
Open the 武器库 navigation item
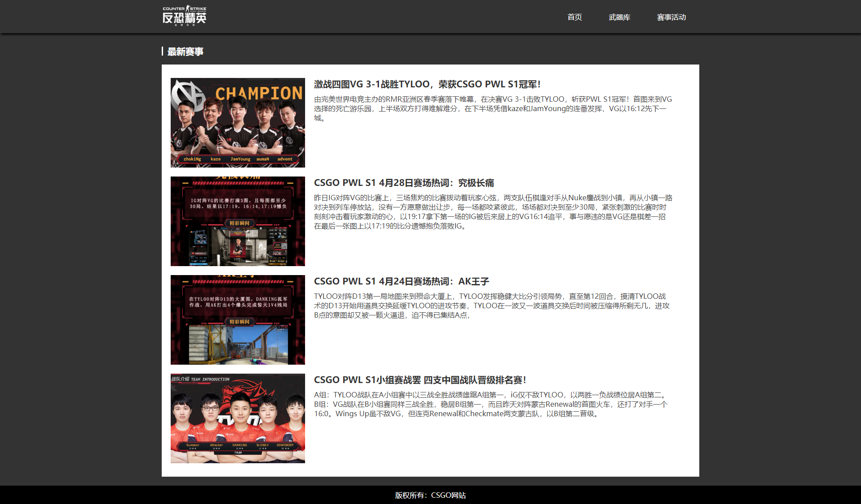pos(619,17)
